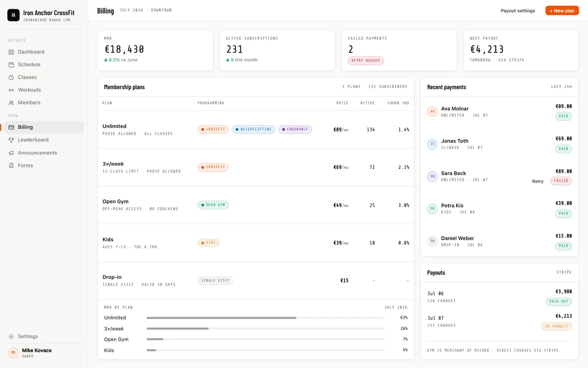Click the Single Visit tag
This screenshot has width=588, height=368.
pyautogui.click(x=215, y=281)
